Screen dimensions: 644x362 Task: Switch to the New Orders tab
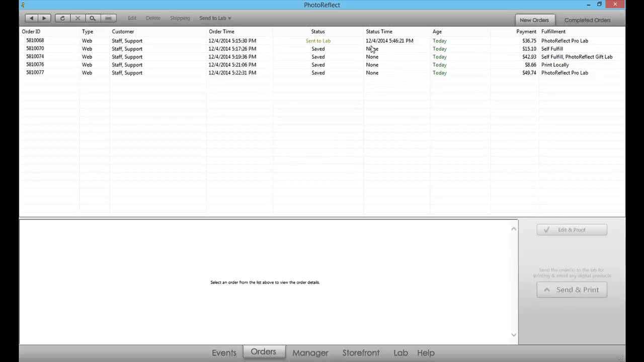point(534,20)
